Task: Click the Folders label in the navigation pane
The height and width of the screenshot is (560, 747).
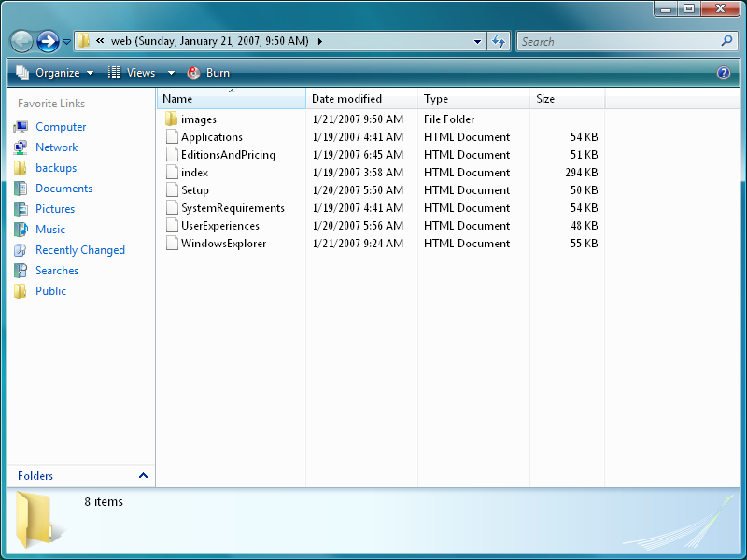Action: [35, 476]
